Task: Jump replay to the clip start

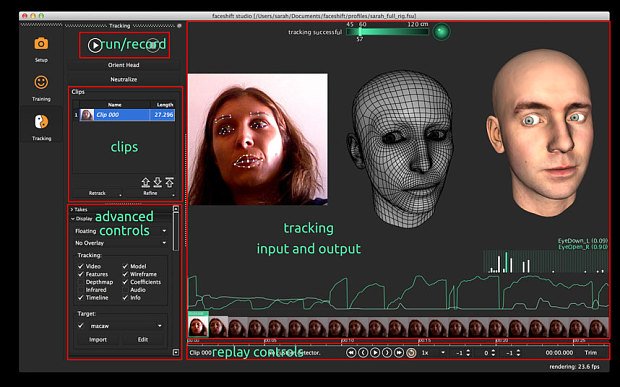Action: click(x=351, y=352)
